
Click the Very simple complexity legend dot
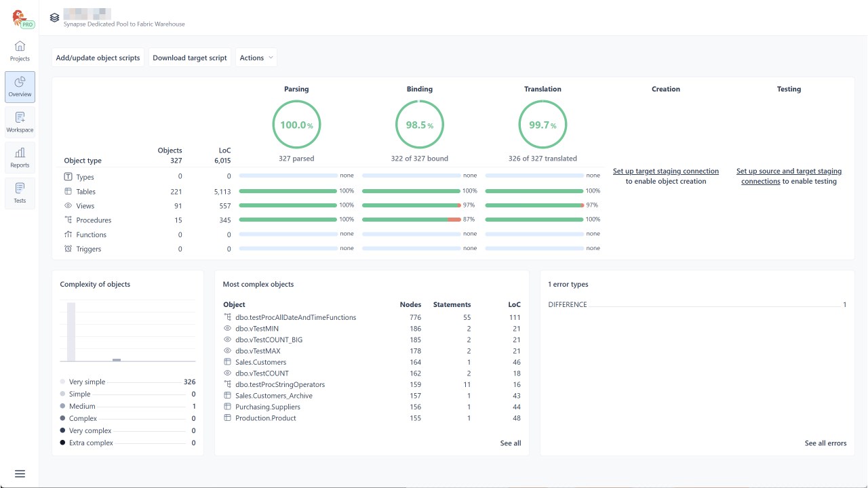tap(63, 382)
